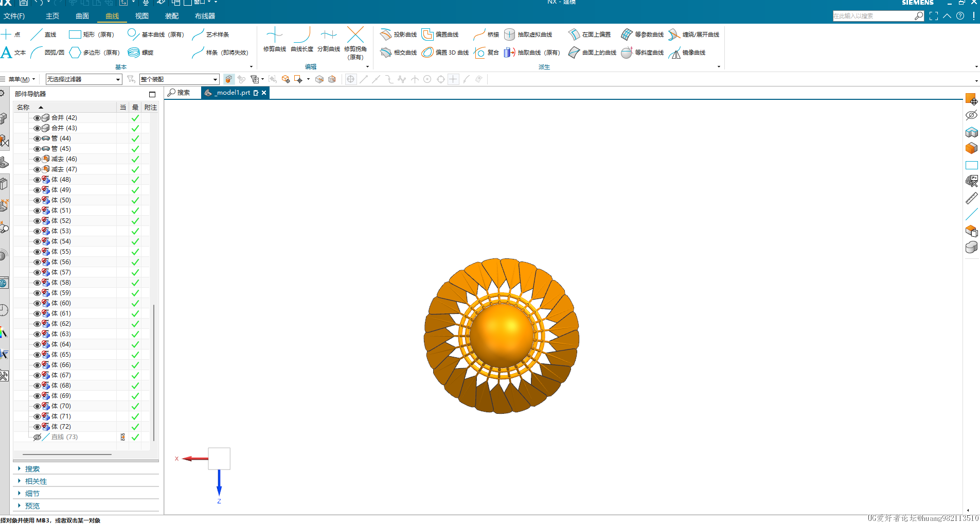Select the 偏置曲线 offset curve tool

click(x=440, y=34)
